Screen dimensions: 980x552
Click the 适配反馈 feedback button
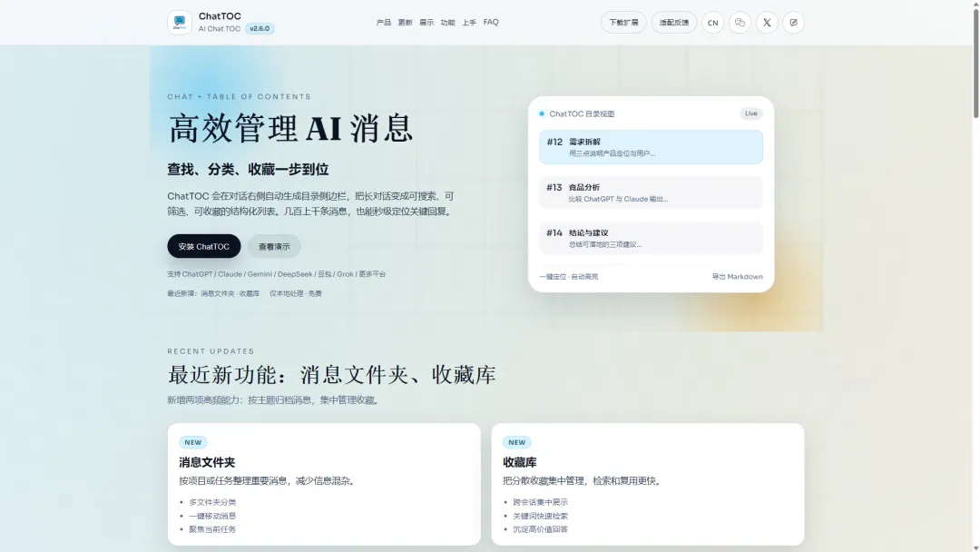coord(673,23)
